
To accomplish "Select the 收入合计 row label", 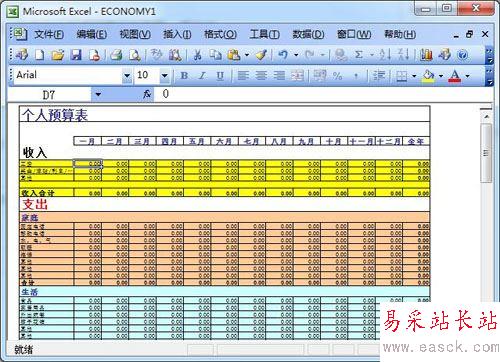I will click(x=47, y=193).
